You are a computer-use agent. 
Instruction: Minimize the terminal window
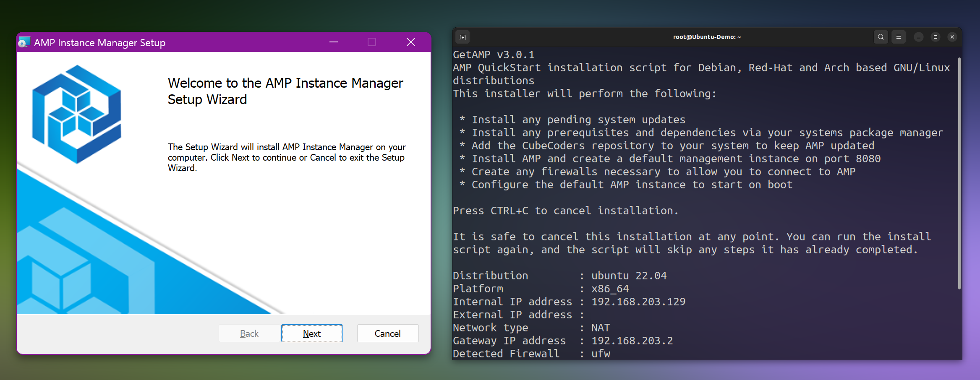[919, 37]
